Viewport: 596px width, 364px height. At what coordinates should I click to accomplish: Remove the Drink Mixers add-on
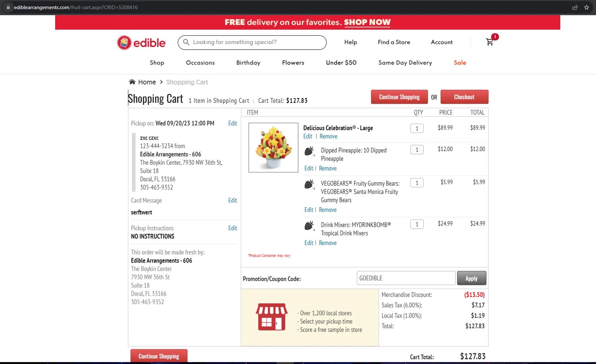click(x=328, y=243)
